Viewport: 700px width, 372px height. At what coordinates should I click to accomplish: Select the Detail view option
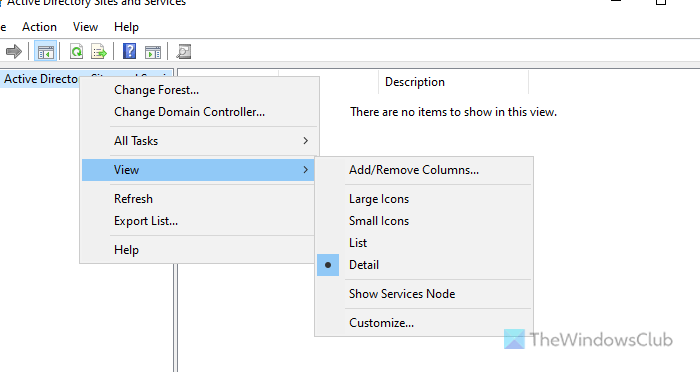(x=424, y=264)
